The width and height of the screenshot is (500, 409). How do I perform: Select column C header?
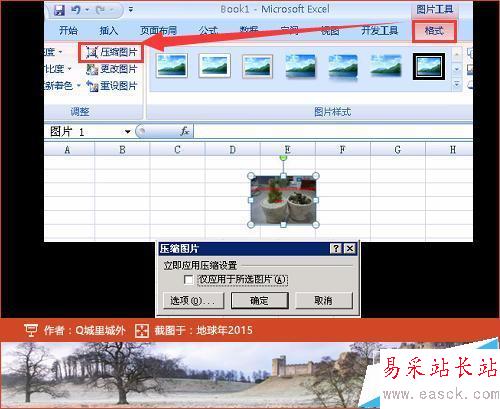[x=177, y=150]
